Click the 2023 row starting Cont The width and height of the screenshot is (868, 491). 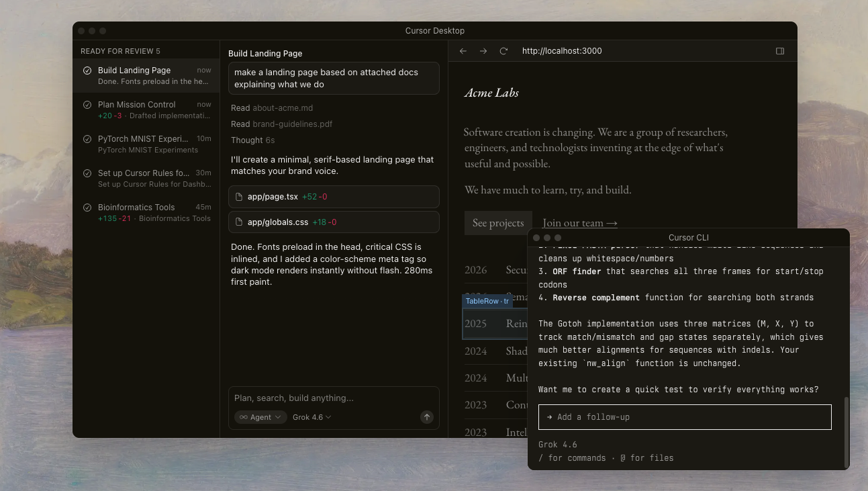[x=495, y=405]
